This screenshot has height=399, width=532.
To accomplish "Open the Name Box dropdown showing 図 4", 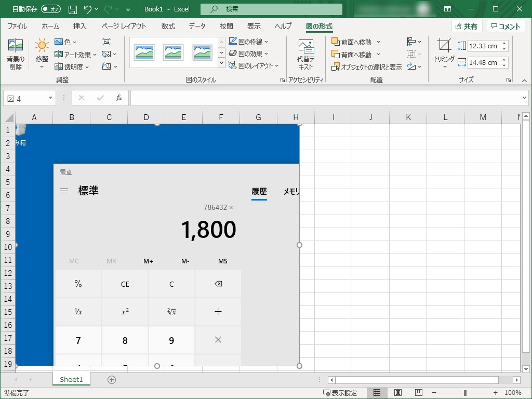I will pos(50,98).
